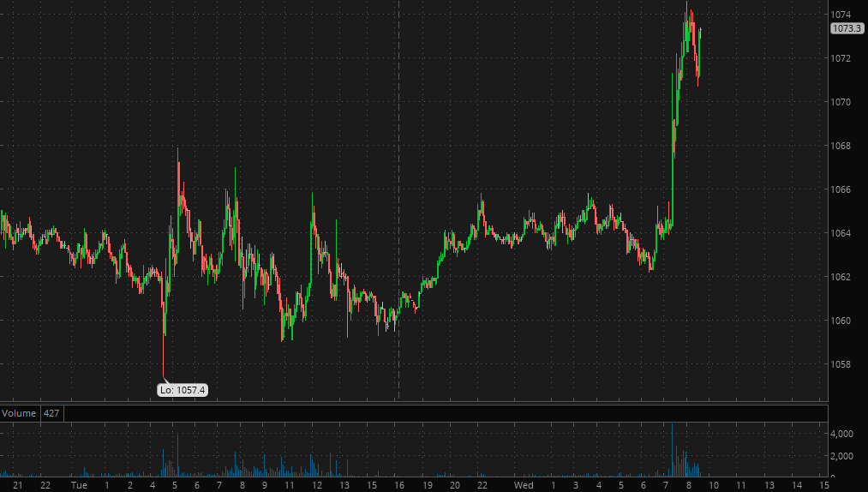Screen dimensions: 868x492
Task: Click the 1066 price axis label
Action: pos(841,189)
